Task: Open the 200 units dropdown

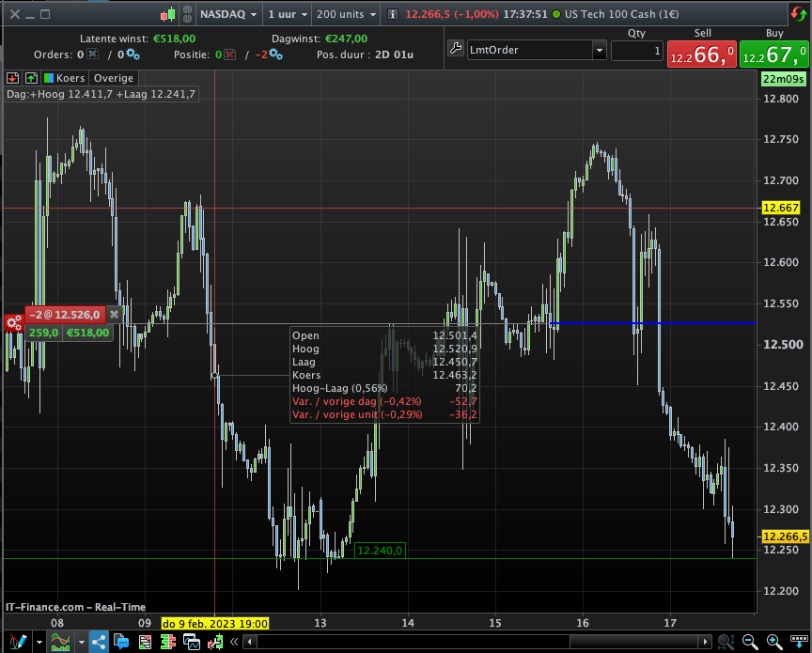Action: click(x=346, y=14)
